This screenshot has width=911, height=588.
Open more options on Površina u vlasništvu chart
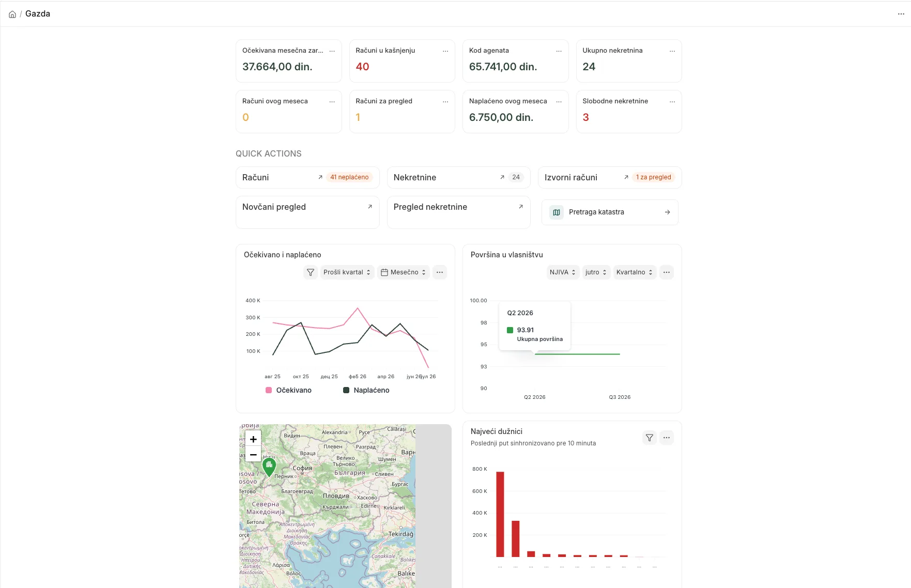point(667,272)
